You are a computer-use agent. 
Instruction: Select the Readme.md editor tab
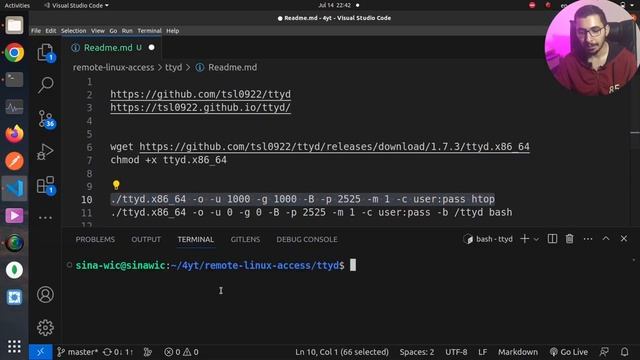point(112,48)
